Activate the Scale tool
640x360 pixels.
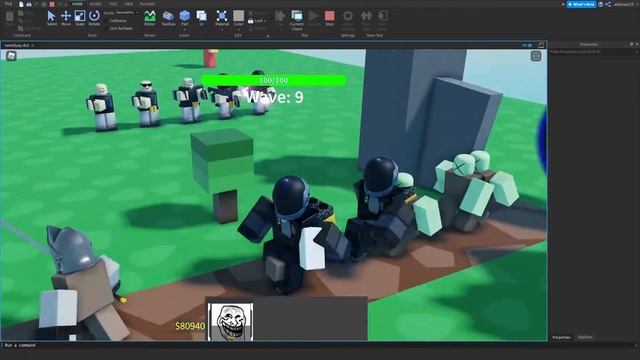point(80,18)
